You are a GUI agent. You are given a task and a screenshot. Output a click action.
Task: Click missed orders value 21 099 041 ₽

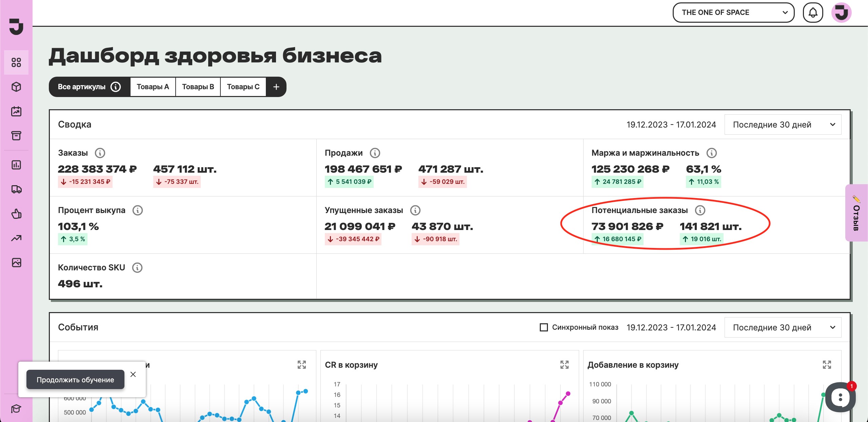[x=360, y=226]
